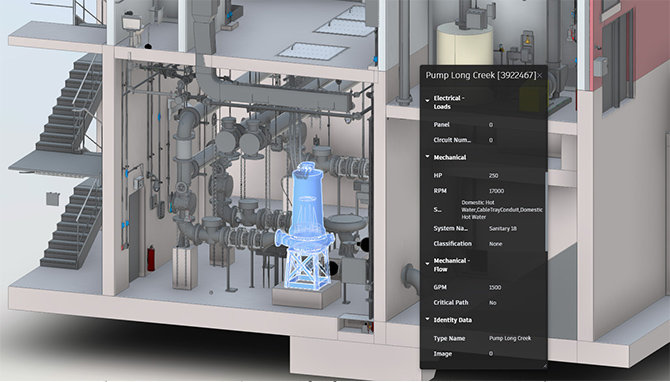Collapse the Mechanical - Flow section
The image size is (670, 382).
tap(427, 264)
